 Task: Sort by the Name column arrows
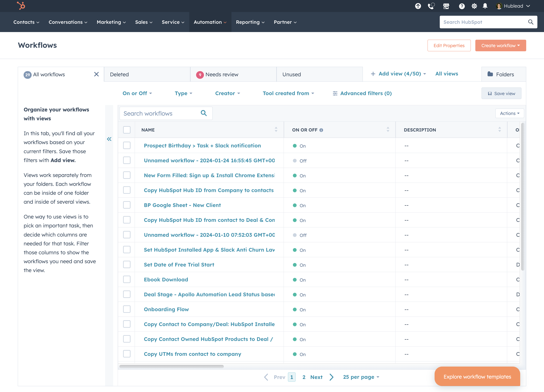click(x=276, y=130)
